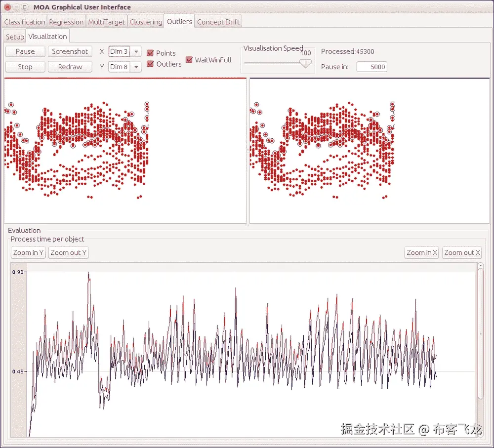Click the Redraw button
This screenshot has height=448, width=494.
pos(70,67)
